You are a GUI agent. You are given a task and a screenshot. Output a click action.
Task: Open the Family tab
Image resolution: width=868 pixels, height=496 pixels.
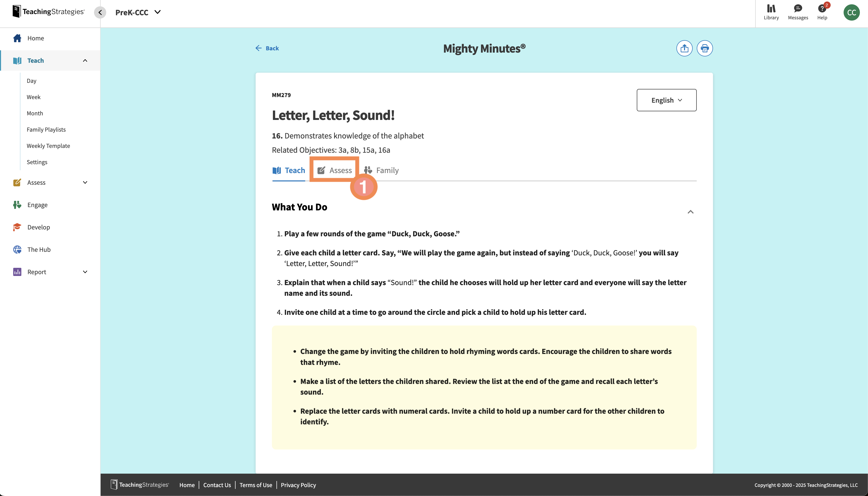pos(387,170)
